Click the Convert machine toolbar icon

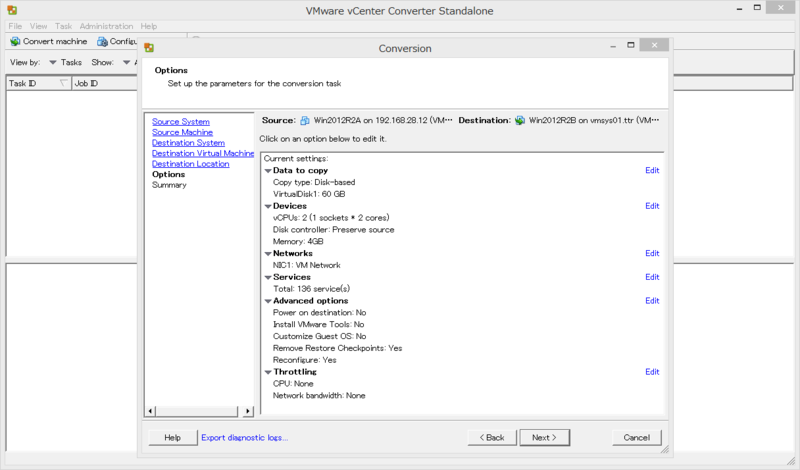coord(15,41)
